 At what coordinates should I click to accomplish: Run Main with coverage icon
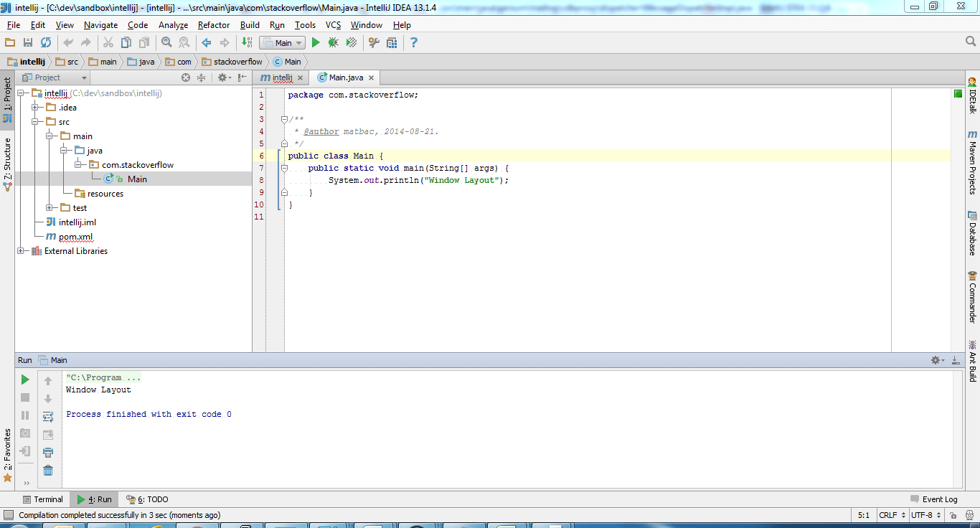pyautogui.click(x=352, y=43)
